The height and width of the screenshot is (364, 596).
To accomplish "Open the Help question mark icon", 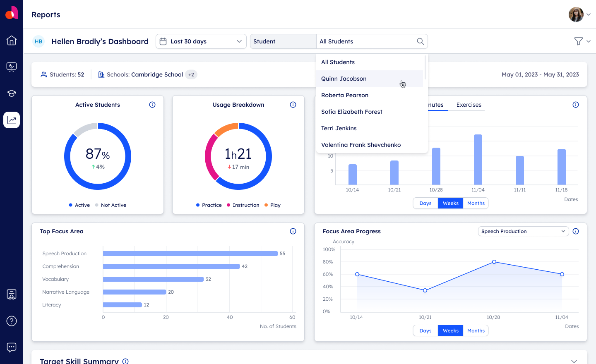I will [12, 321].
